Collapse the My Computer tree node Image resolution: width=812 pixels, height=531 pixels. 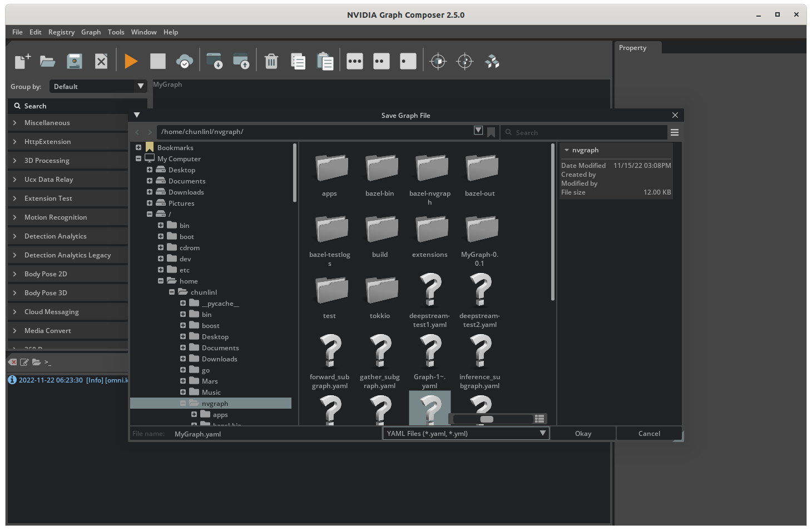pyautogui.click(x=138, y=158)
